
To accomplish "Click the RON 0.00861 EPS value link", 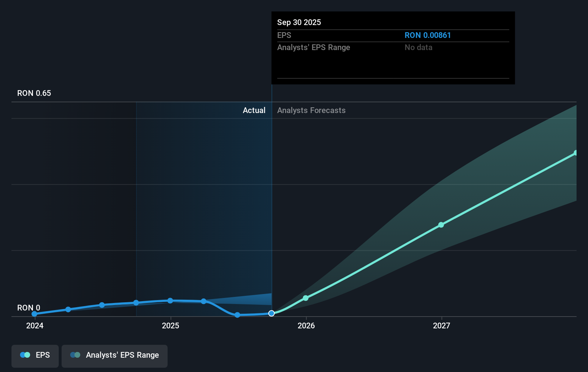I will pyautogui.click(x=428, y=35).
